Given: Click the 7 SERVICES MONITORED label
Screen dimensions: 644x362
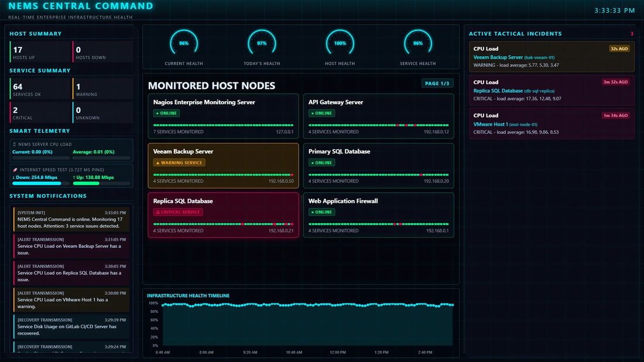Looking at the screenshot, I should (178, 132).
